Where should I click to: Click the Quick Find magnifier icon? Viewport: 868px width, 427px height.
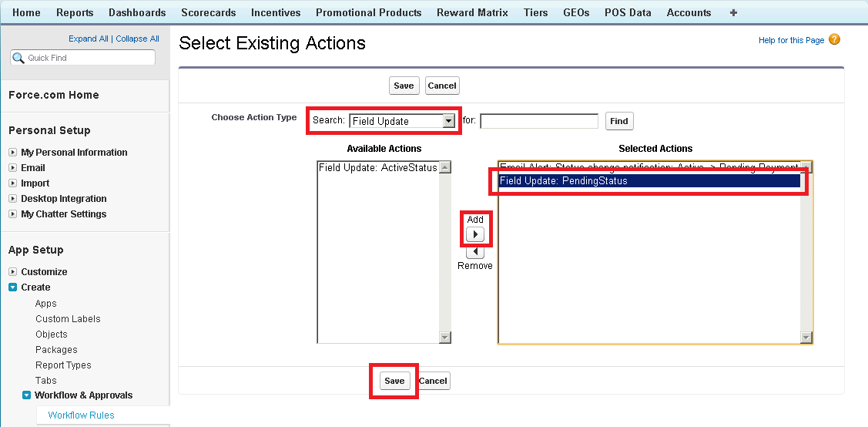point(19,58)
